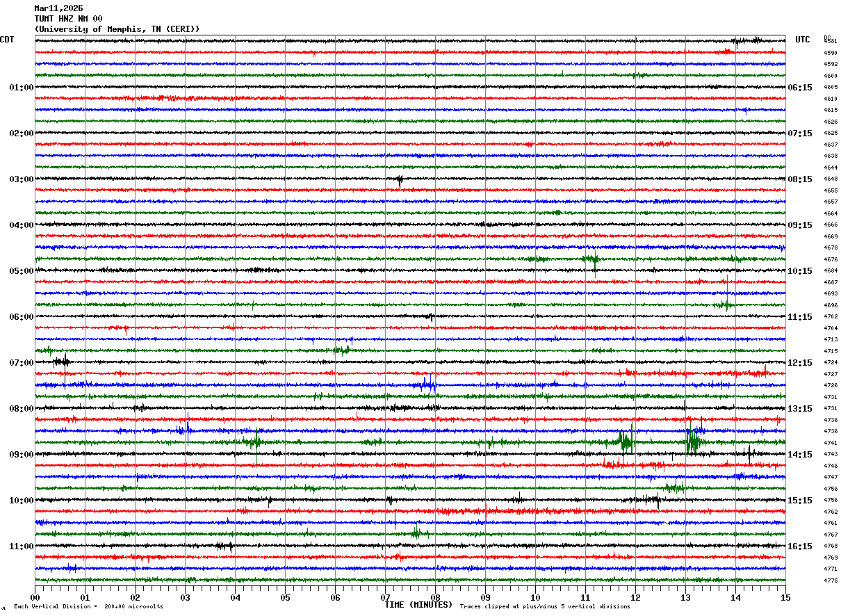Screen dimensions: 841x616
Task: Click DC value "4747" in the right column
Action: [x=830, y=478]
